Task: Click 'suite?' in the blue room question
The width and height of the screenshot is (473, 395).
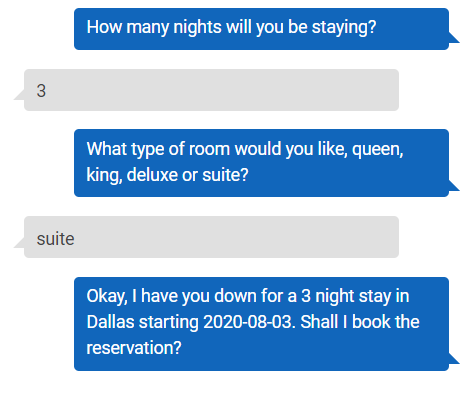Action: 225,175
